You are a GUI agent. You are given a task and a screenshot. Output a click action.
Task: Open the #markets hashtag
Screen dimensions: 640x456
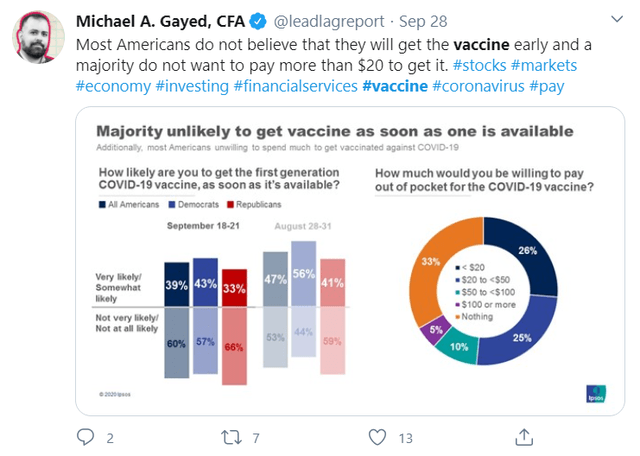click(x=544, y=65)
